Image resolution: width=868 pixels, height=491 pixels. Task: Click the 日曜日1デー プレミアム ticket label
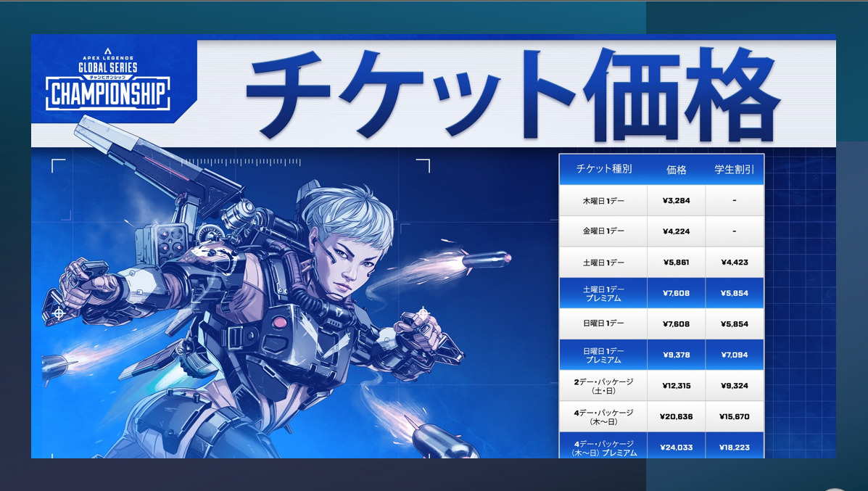(x=603, y=355)
